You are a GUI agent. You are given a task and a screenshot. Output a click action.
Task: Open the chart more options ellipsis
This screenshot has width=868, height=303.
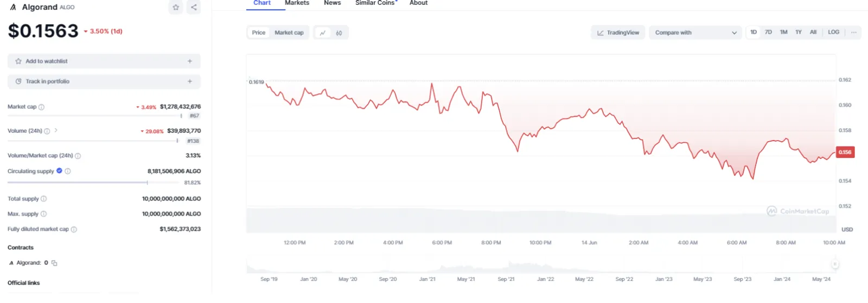854,33
